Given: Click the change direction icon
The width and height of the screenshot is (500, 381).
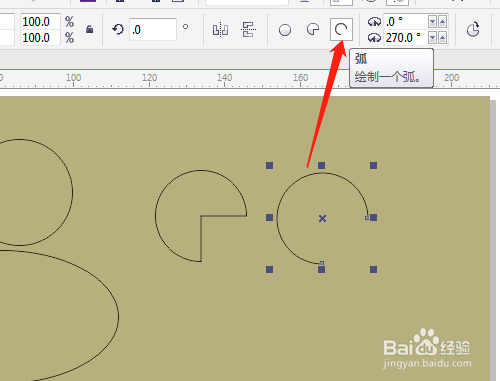Looking at the screenshot, I should pyautogui.click(x=473, y=29).
